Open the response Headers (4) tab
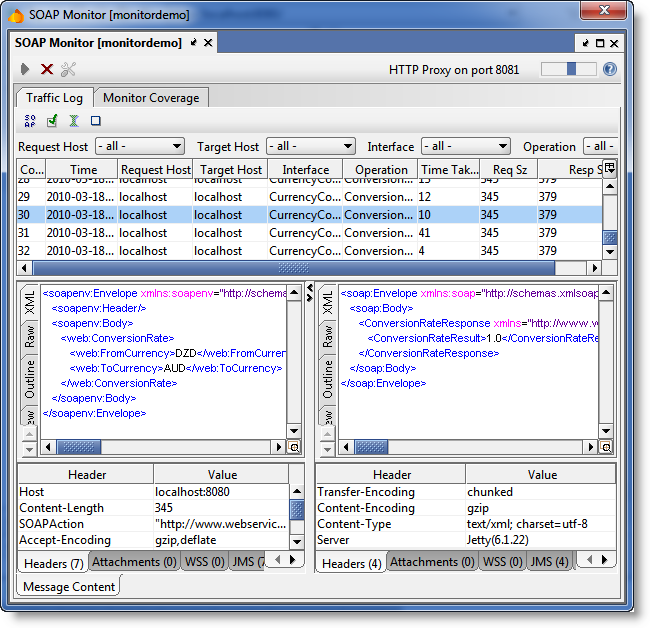Screen dimensions: 650x628 pyautogui.click(x=352, y=563)
